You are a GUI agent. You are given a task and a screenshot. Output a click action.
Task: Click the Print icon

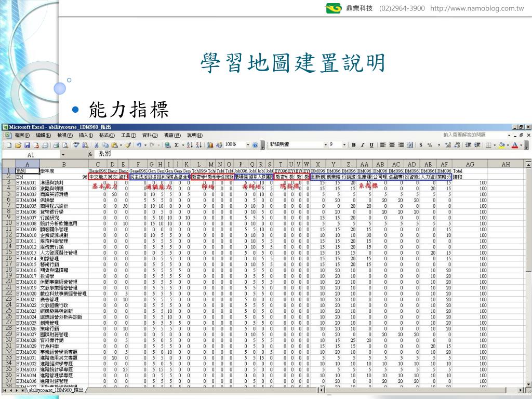point(56,145)
